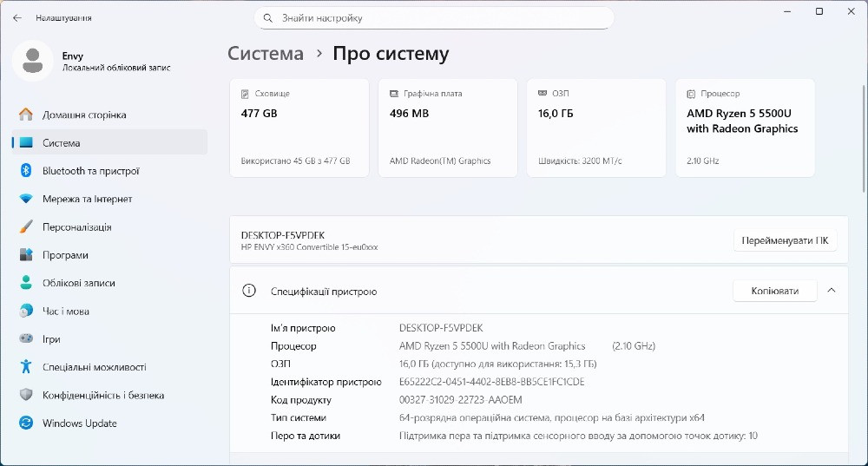Open the ОЗП 16,0 ГБ card
This screenshot has width=868, height=466.
pos(596,128)
